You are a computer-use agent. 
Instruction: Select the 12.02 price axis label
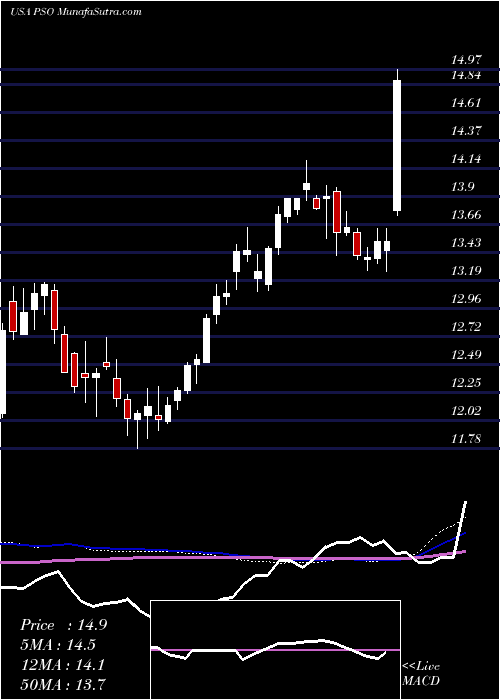coord(466,411)
